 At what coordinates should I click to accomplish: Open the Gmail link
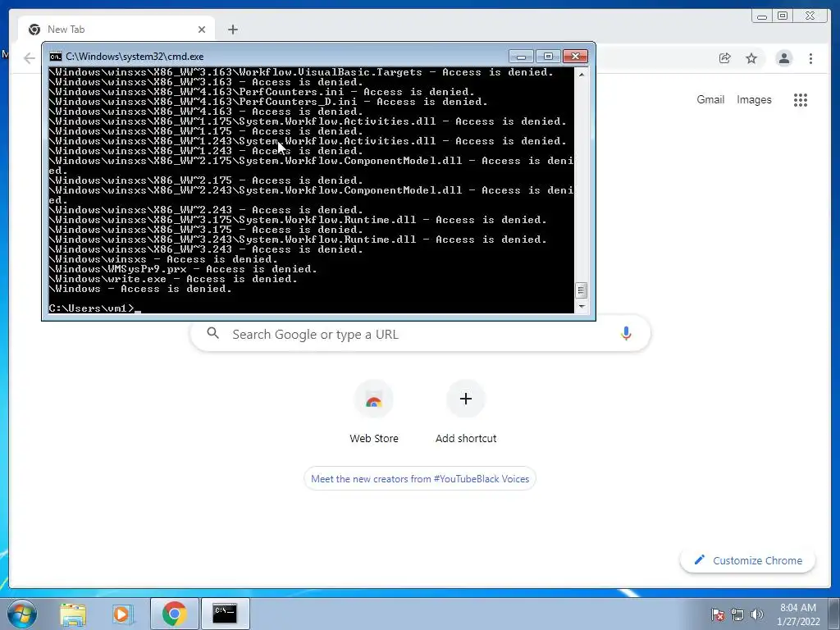[x=710, y=99]
